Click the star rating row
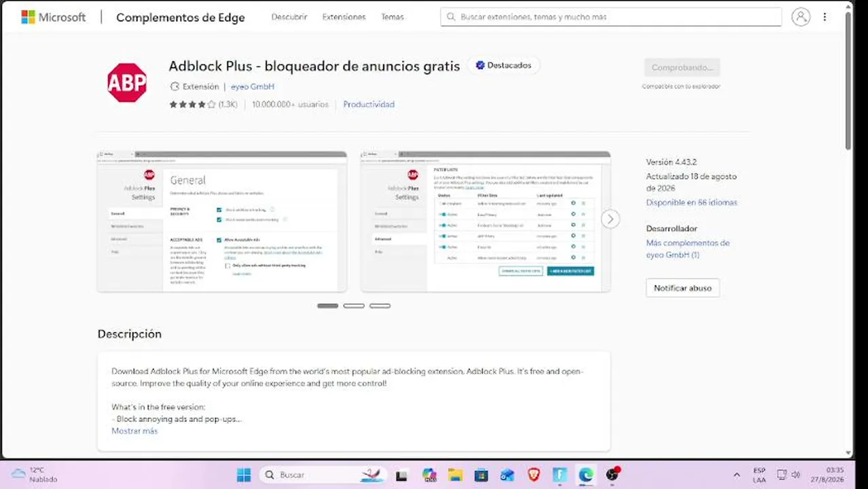The image size is (868, 489). coord(192,105)
